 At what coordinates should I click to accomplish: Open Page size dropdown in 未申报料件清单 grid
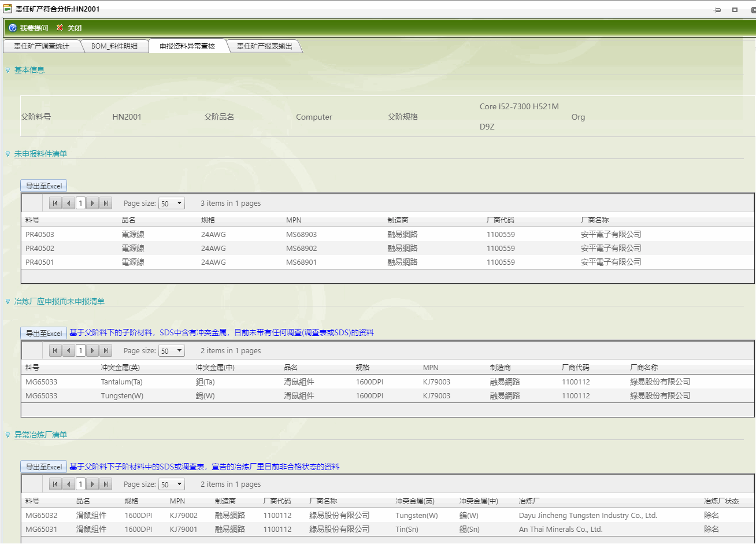pyautogui.click(x=172, y=203)
